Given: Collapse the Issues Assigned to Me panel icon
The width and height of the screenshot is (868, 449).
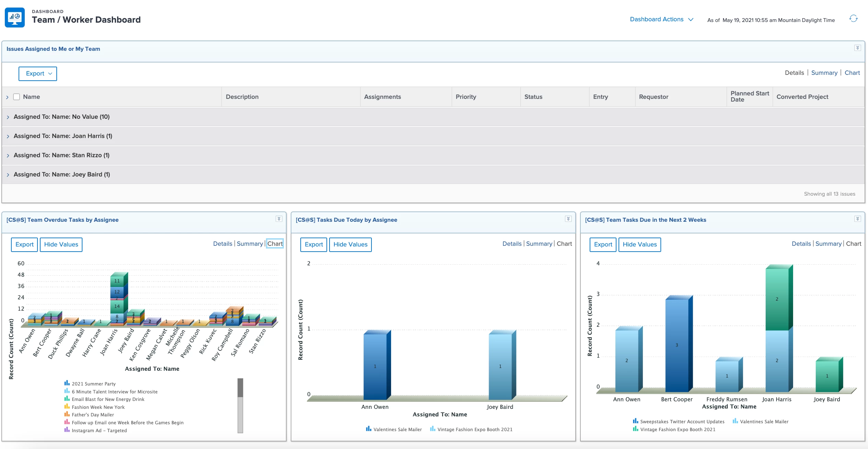Looking at the screenshot, I should 857,48.
